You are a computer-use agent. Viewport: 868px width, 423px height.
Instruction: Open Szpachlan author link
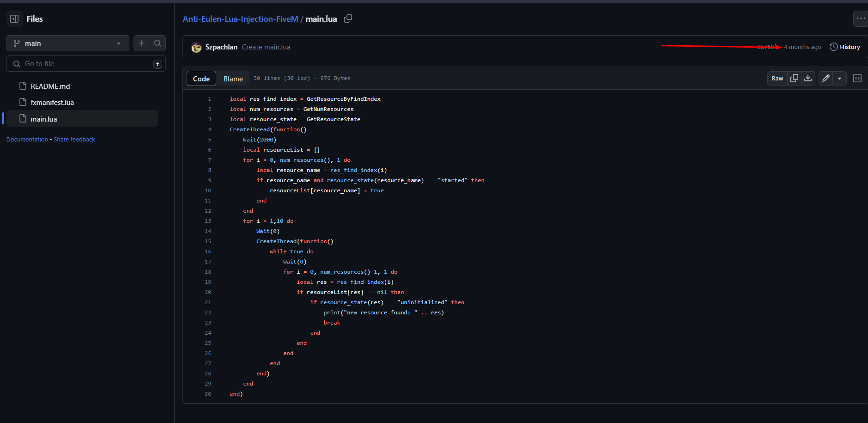click(x=221, y=47)
